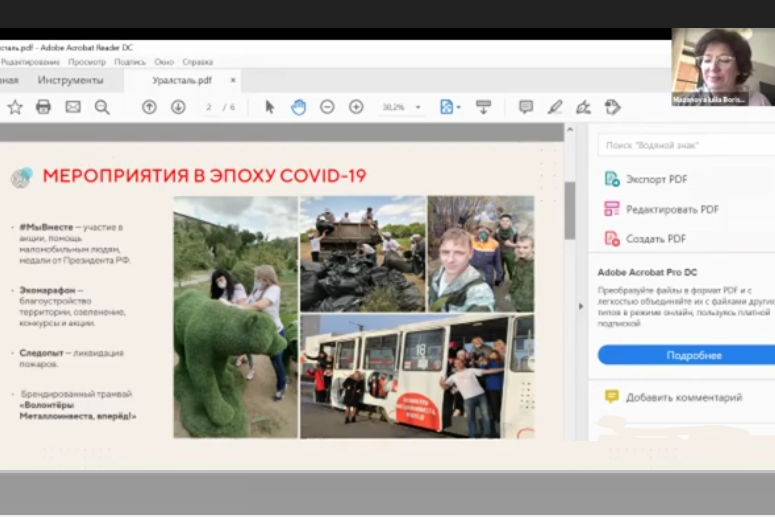775x517 pixels.
Task: Select the highlighter pen tool
Action: (555, 107)
